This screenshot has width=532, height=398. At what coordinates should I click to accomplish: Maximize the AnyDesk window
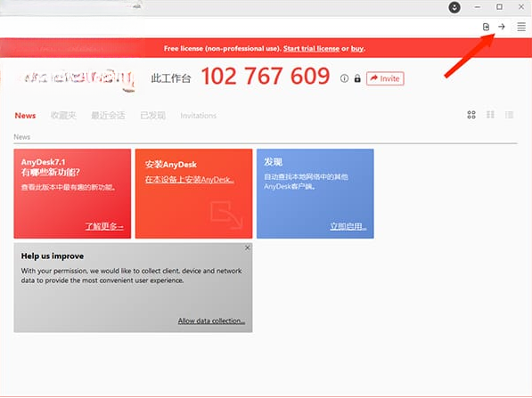point(499,7)
